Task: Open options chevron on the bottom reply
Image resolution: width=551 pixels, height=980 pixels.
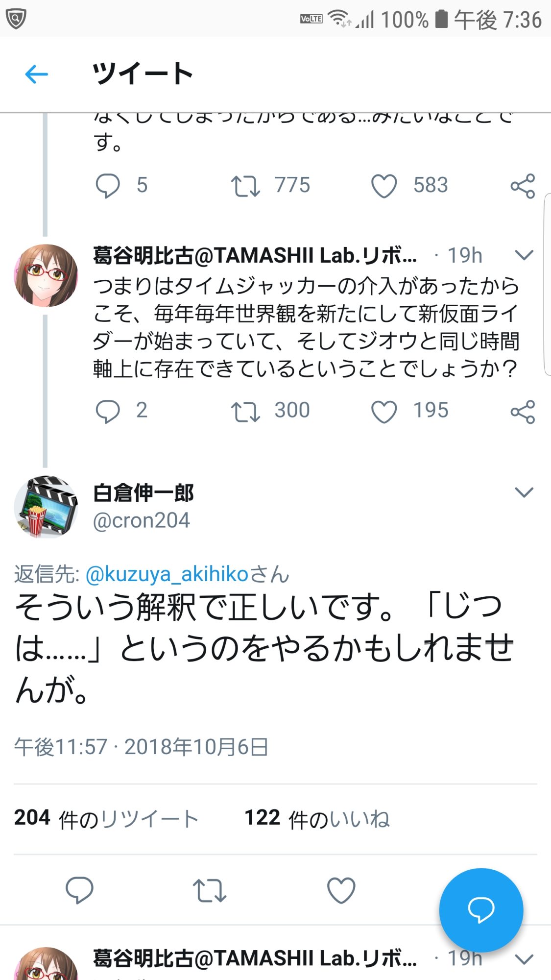Action: (524, 959)
